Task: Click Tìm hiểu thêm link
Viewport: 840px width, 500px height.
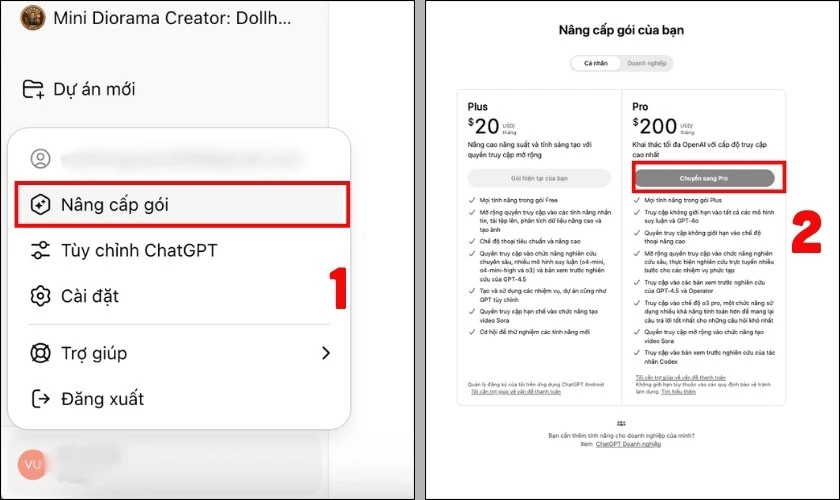Action: 678,392
